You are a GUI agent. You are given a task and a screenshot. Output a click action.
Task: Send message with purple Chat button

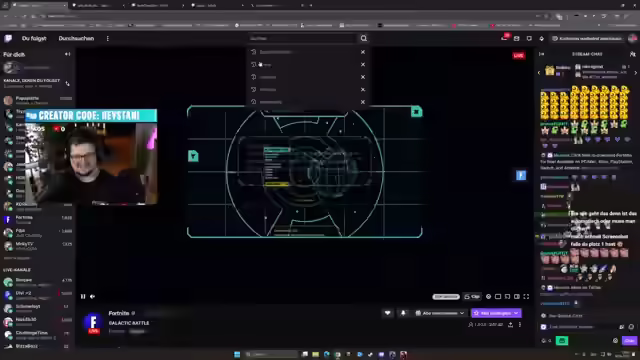(x=629, y=340)
